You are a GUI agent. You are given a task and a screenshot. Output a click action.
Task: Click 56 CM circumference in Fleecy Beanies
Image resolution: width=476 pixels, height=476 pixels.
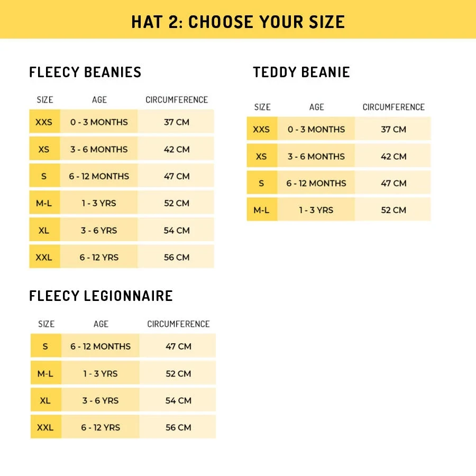tap(177, 258)
